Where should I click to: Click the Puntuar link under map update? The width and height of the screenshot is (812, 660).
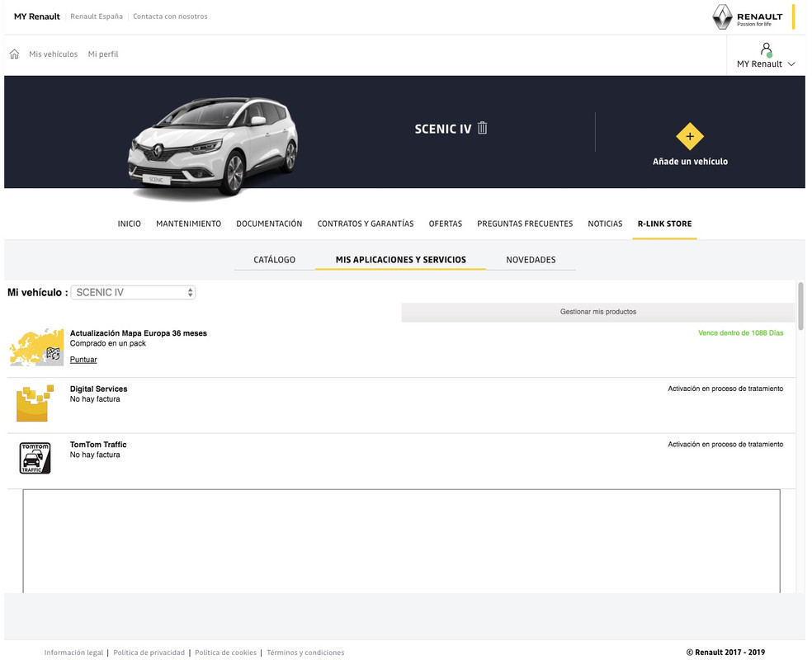pyautogui.click(x=83, y=360)
